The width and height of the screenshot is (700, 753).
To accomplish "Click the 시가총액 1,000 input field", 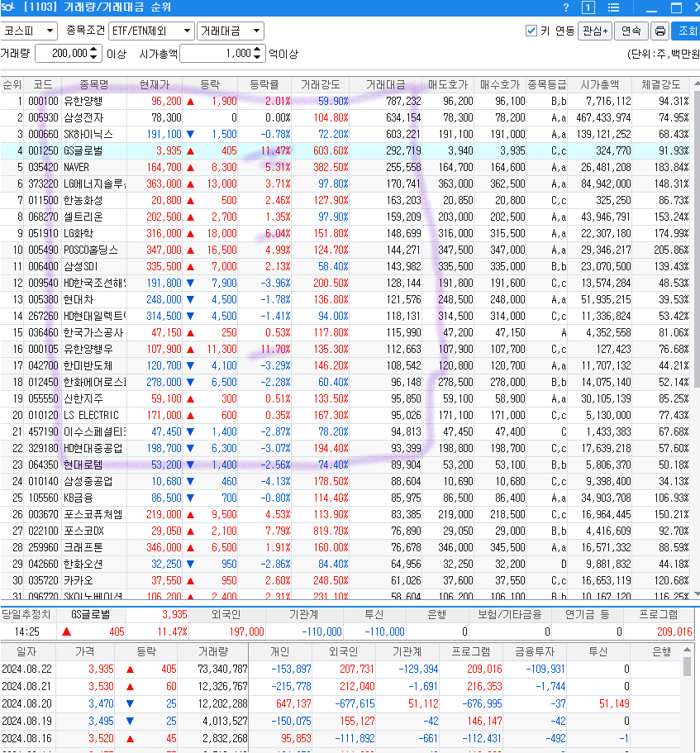I will click(217, 53).
